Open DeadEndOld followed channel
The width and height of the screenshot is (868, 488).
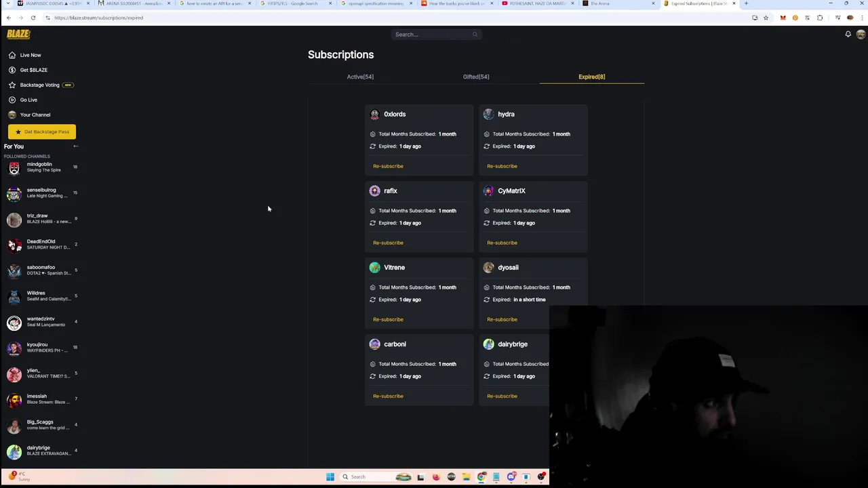click(x=41, y=245)
